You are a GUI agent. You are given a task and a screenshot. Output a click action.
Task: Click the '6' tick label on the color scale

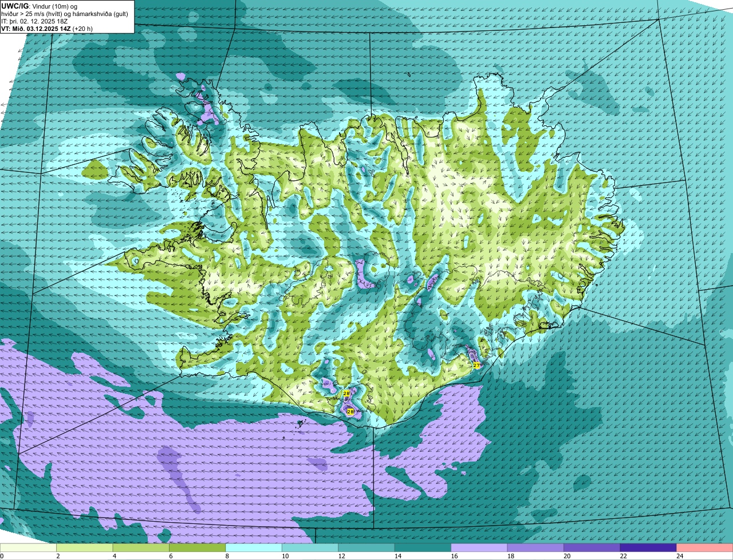pyautogui.click(x=171, y=556)
